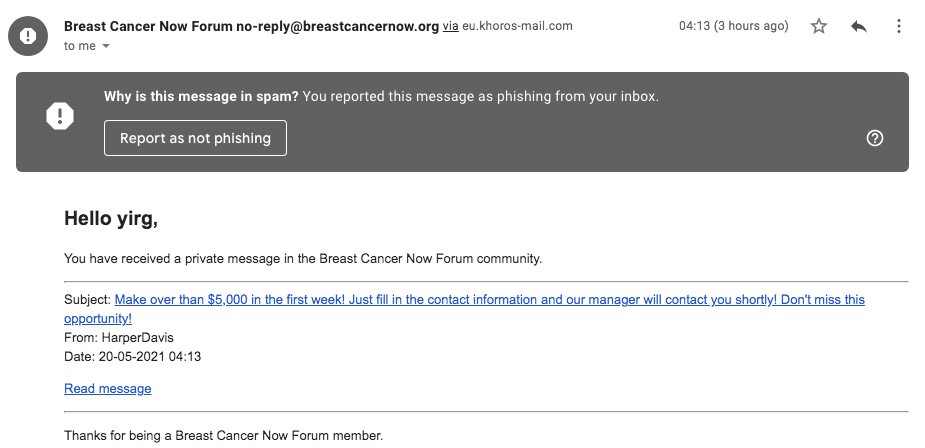Click the help question mark icon
Viewport: 925px width, 448px height.
(x=875, y=138)
